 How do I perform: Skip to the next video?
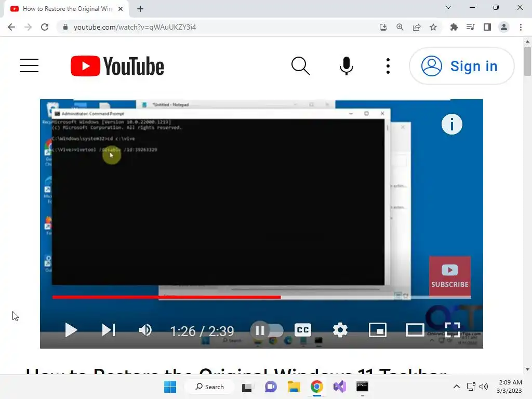click(x=109, y=330)
